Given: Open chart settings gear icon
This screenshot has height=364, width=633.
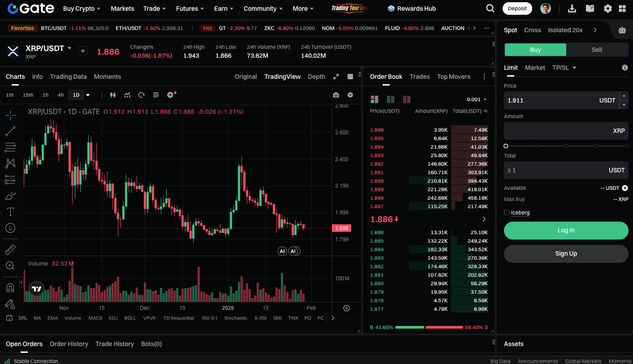Looking at the screenshot, I should click(x=350, y=95).
